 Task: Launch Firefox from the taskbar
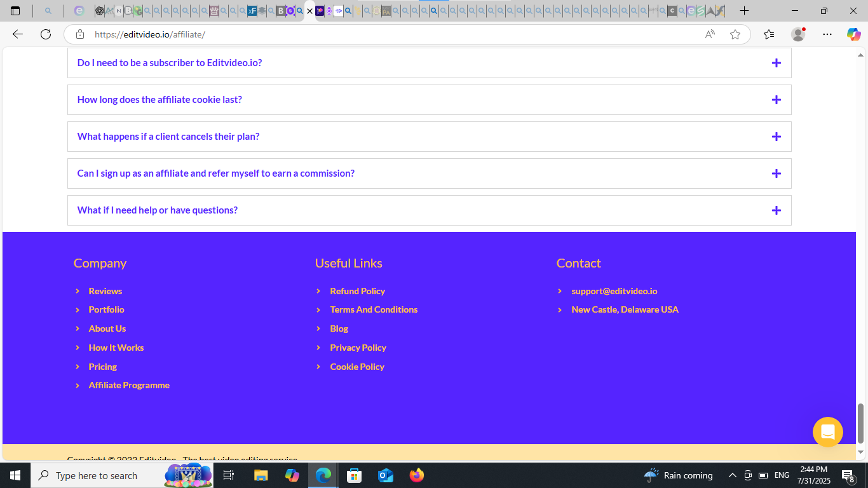click(x=417, y=475)
